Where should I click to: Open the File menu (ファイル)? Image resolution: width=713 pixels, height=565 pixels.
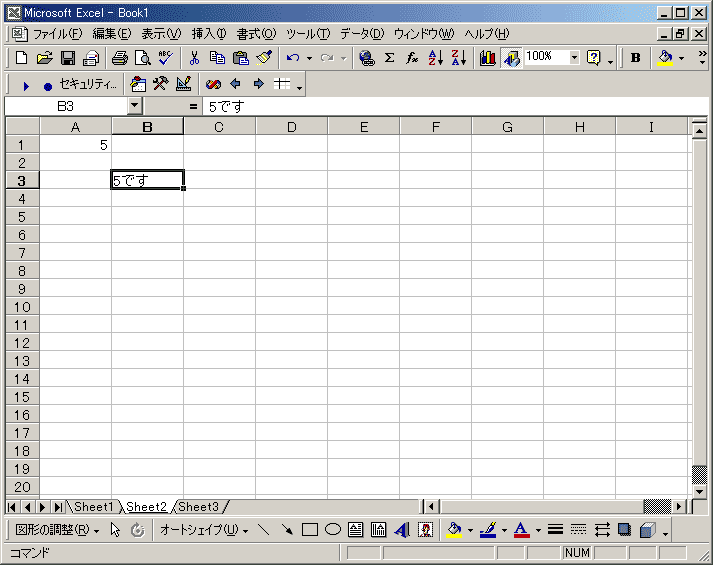57,34
